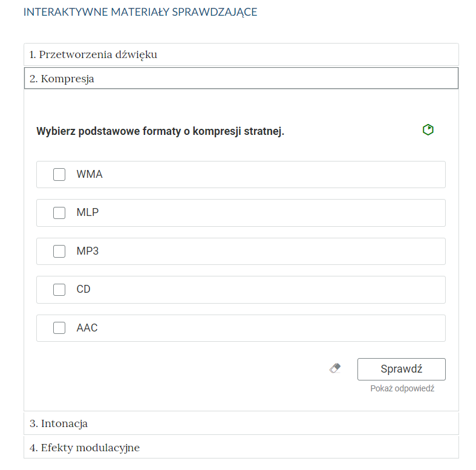Screen dimensions: 476x470
Task: Click the 'AAC' answer label text
Action: point(87,328)
